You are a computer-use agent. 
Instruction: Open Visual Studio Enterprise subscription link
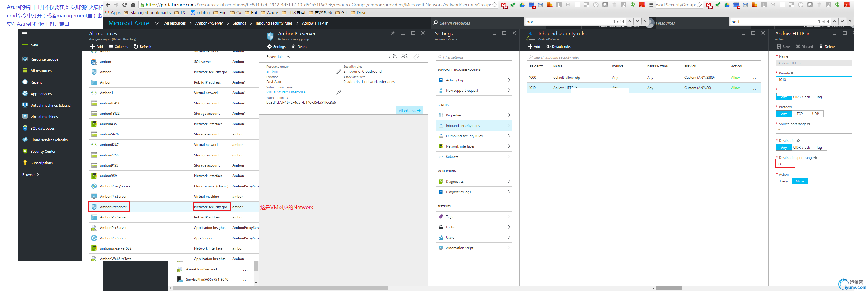click(286, 92)
